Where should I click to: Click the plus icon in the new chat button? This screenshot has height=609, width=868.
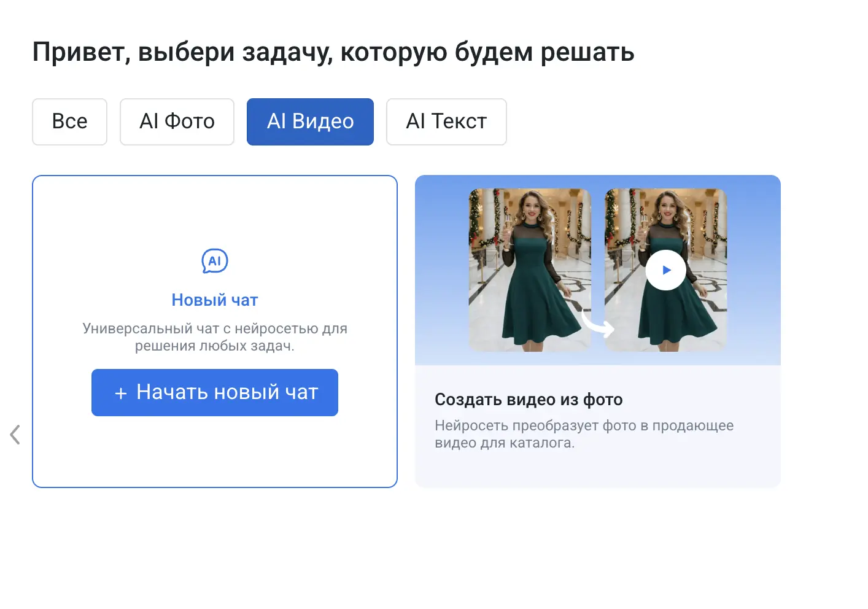(120, 392)
